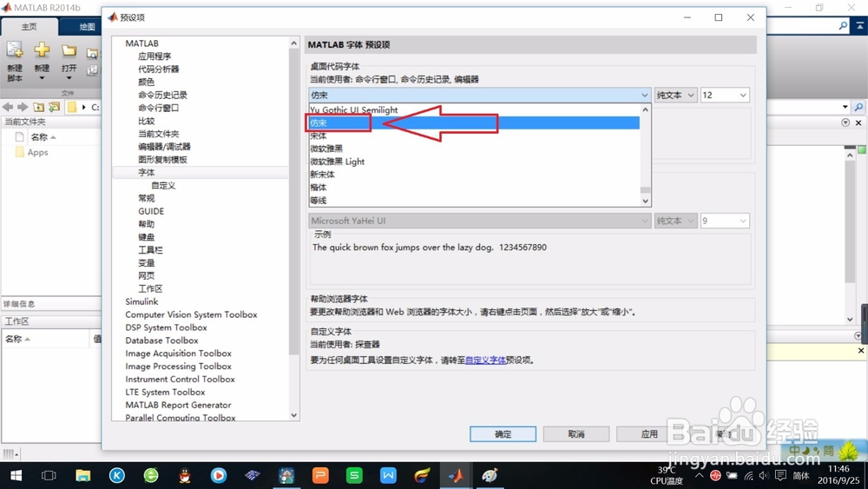The width and height of the screenshot is (868, 489).
Task: Click Task View icon on taskbar
Action: point(49,476)
